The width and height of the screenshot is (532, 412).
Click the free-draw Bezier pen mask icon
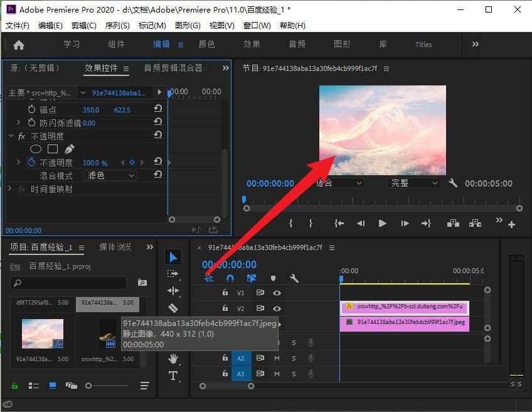[69, 149]
